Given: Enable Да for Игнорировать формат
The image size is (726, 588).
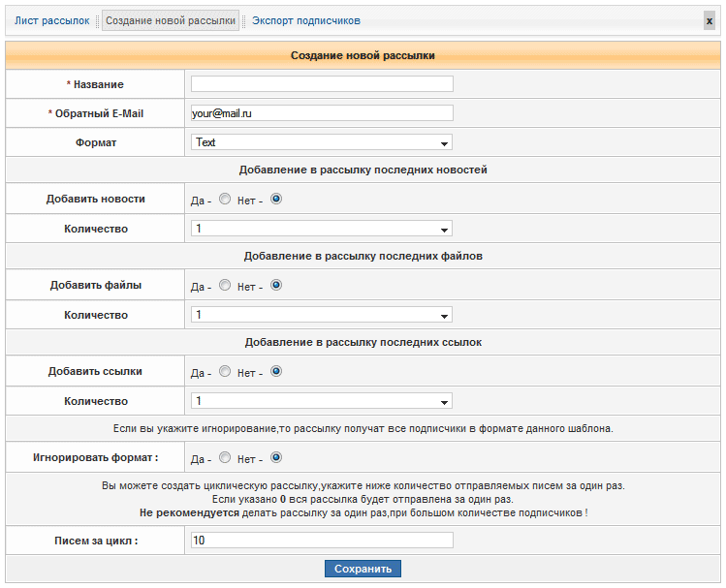Looking at the screenshot, I should coord(225,458).
